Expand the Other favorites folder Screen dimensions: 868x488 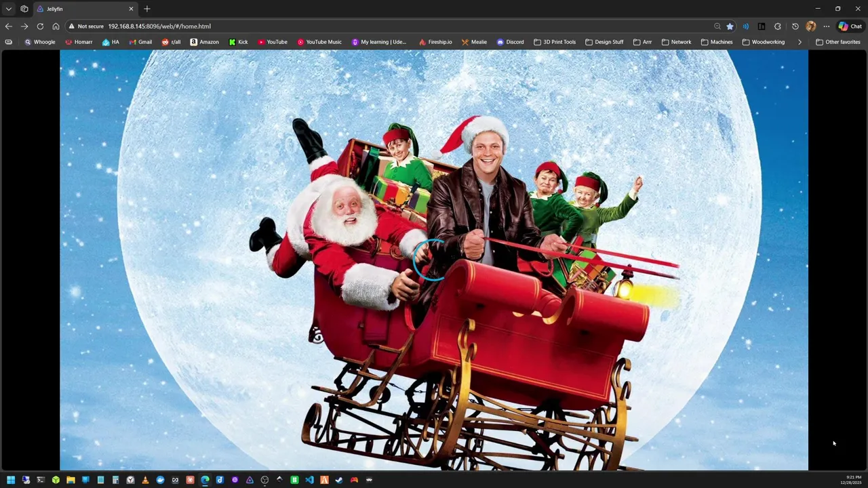837,42
